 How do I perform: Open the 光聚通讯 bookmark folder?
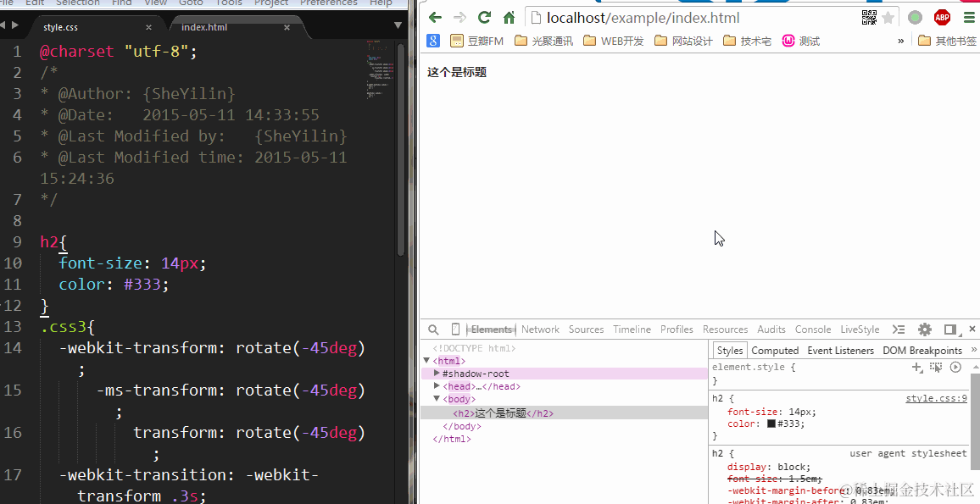point(543,42)
